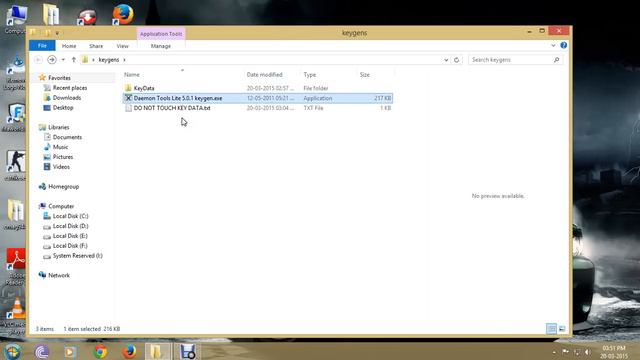Show hidden system tray icons
The width and height of the screenshot is (640, 360).
point(554,352)
